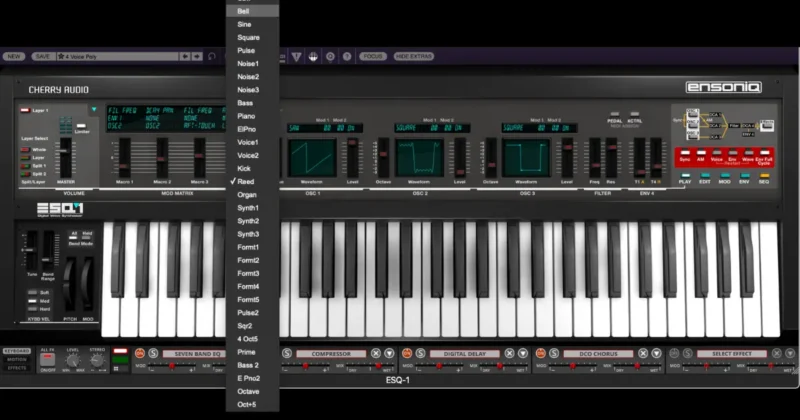800x420 pixels.
Task: Click the FX Level knob
Action: click(73, 361)
